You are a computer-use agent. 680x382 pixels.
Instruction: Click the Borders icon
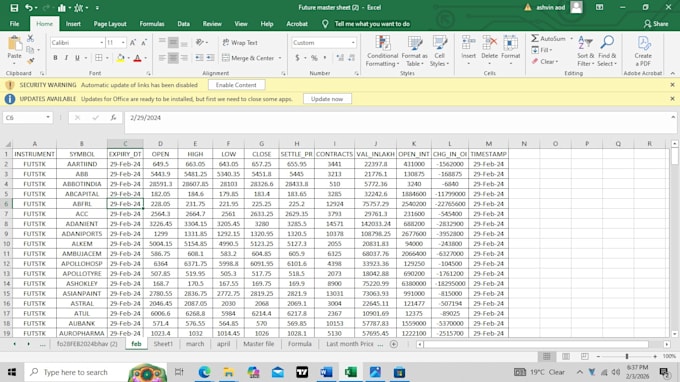[x=99, y=58]
